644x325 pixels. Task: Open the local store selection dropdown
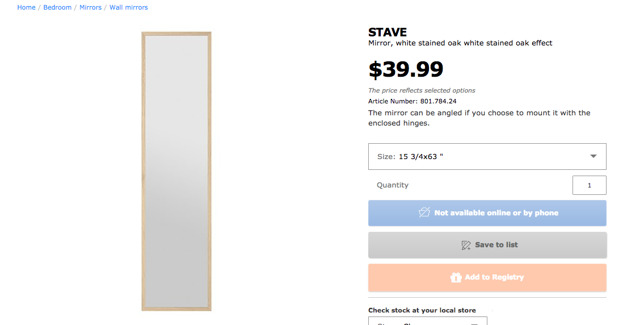pyautogui.click(x=427, y=322)
